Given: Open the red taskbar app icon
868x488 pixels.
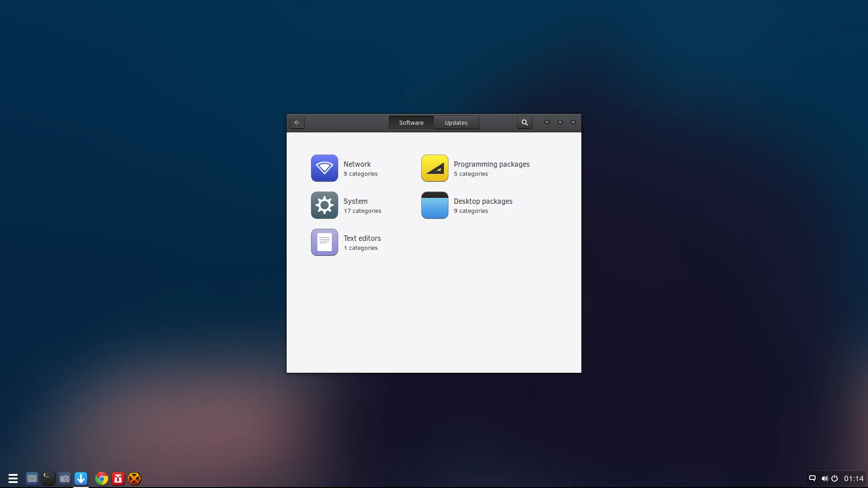Looking at the screenshot, I should tap(118, 479).
